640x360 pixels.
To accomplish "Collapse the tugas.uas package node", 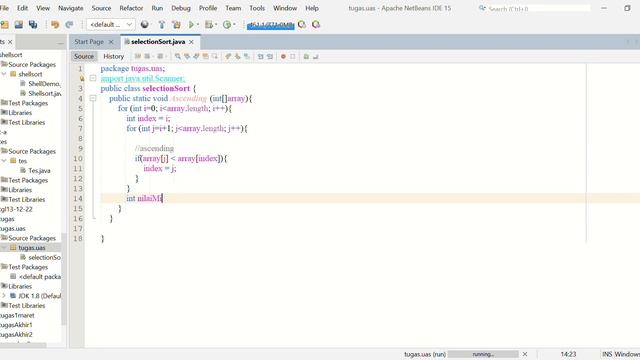I will (x=4, y=247).
